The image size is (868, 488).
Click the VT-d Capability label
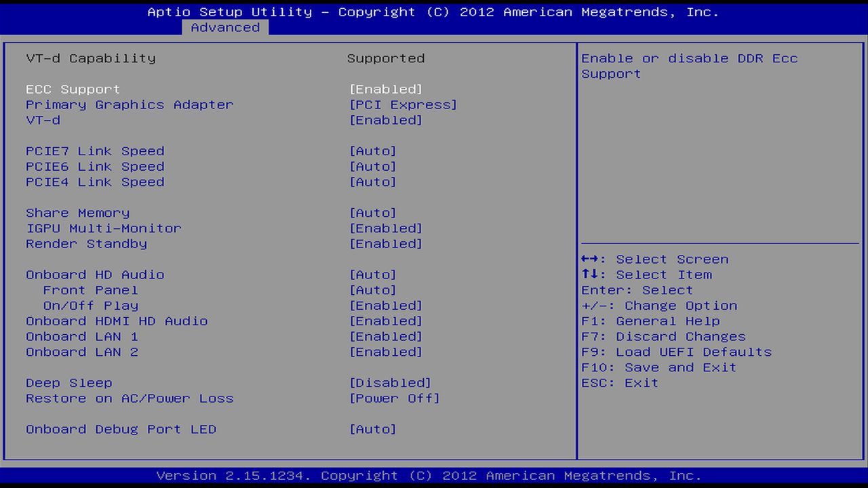(91, 58)
